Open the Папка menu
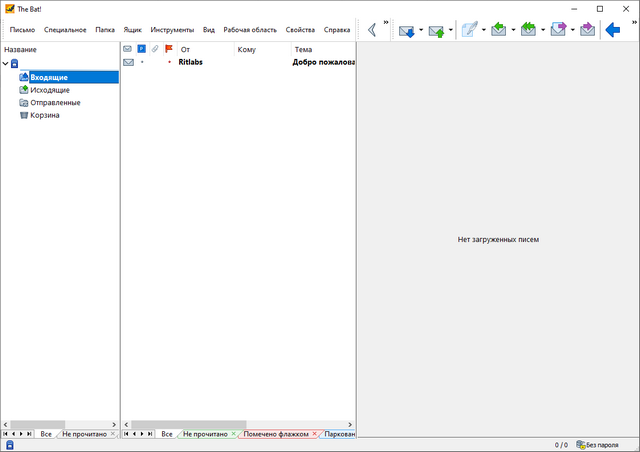This screenshot has width=640, height=452. [x=105, y=30]
